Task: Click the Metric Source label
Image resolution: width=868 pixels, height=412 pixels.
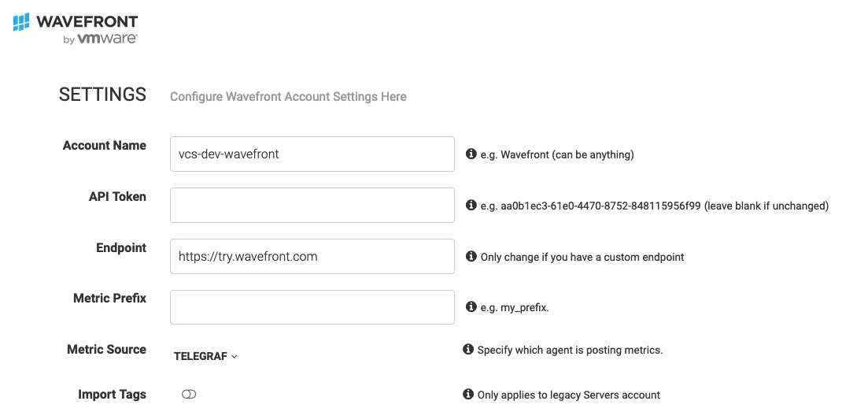Action: (x=107, y=349)
